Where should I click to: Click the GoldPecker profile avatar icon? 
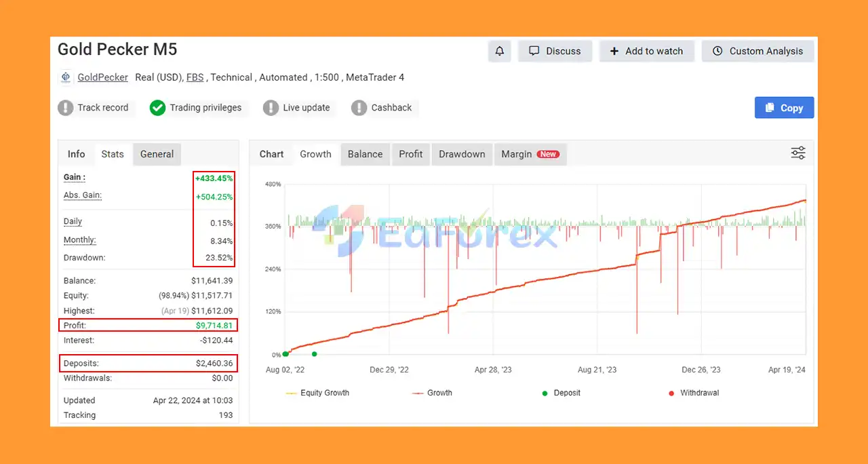66,77
